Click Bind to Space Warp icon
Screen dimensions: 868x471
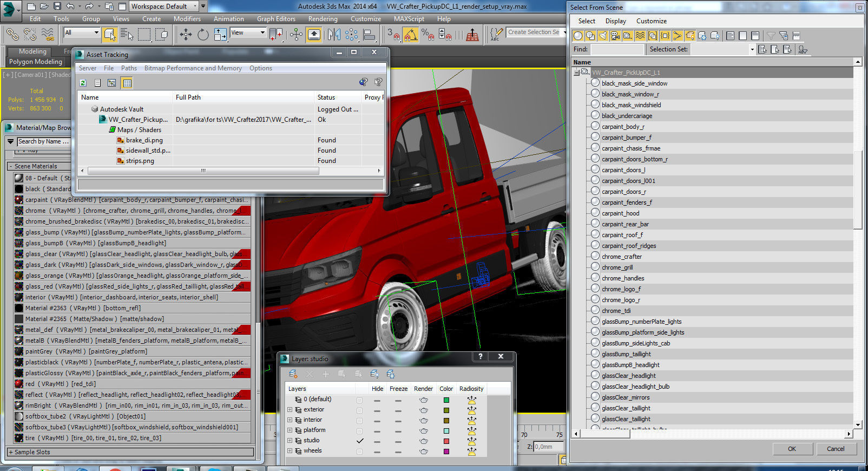pos(48,35)
